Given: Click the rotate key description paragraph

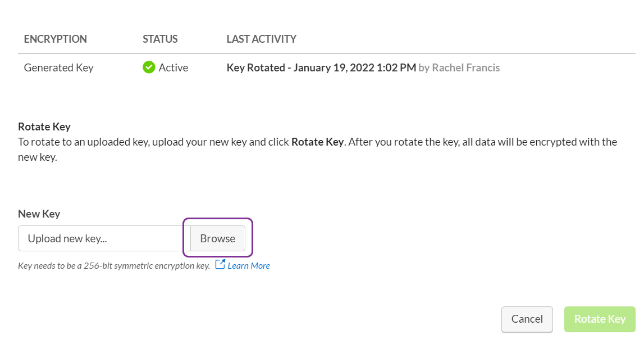Looking at the screenshot, I should click(x=317, y=150).
